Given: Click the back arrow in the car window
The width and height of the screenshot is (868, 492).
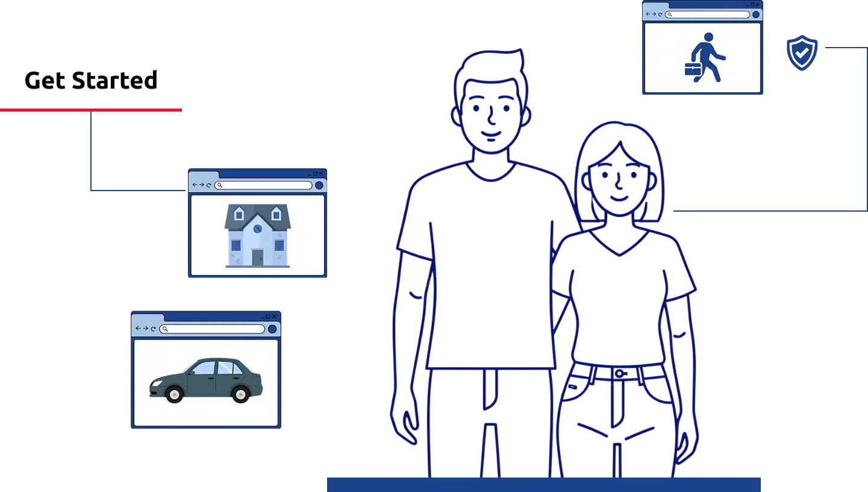Looking at the screenshot, I should pyautogui.click(x=138, y=329).
